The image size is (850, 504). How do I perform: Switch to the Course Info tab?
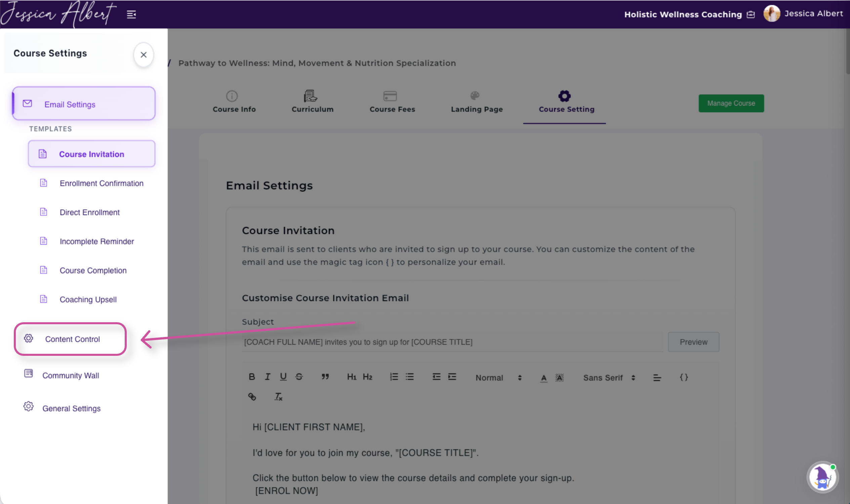click(x=234, y=101)
